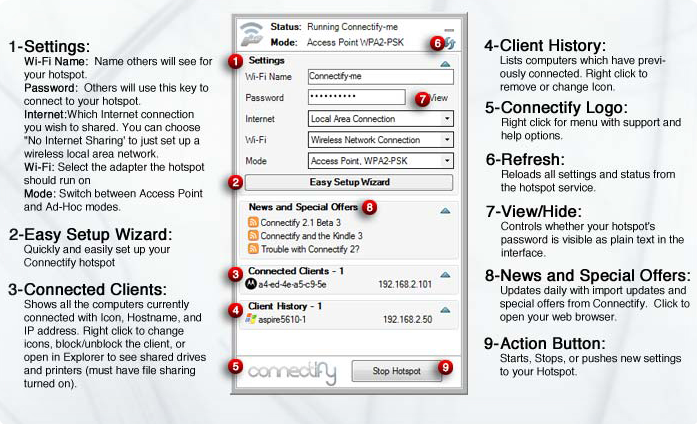This screenshot has width=697, height=424.
Task: Click IP address 192.168.2.50
Action: 408,319
